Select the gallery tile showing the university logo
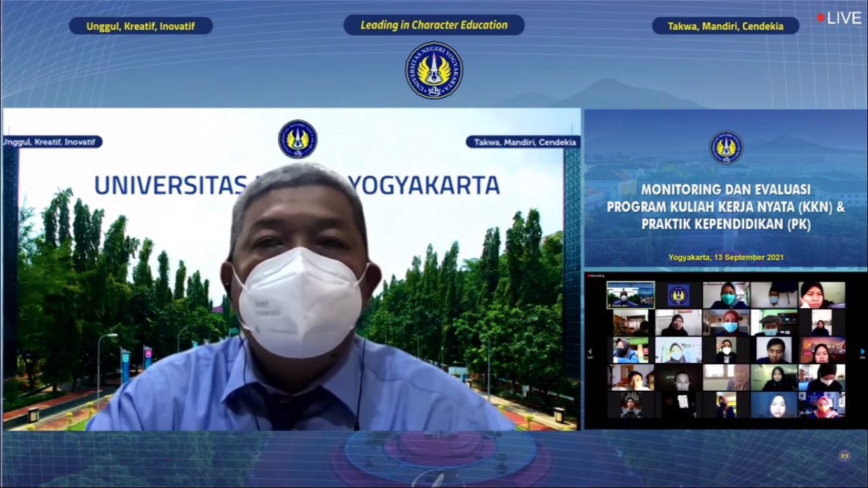The image size is (868, 488). tap(678, 295)
